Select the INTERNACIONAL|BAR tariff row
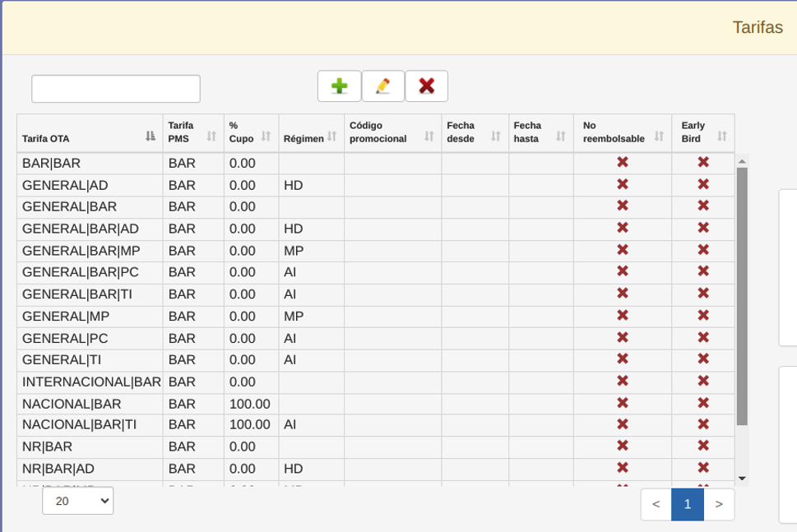This screenshot has height=532, width=797. [376, 382]
